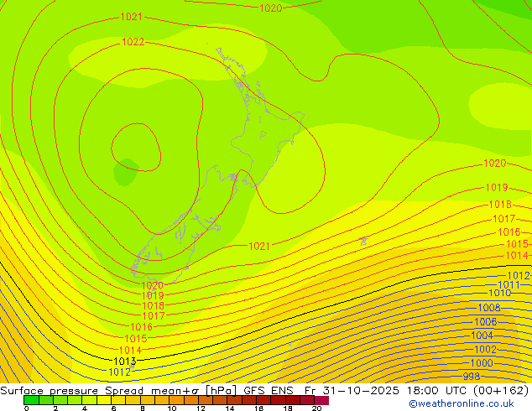Click the '(00+162)' forecast hour text
The width and height of the screenshot is (532, 411).
tap(502, 391)
